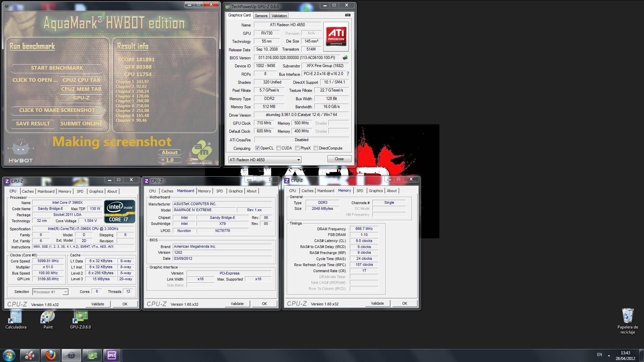644x362 pixels.
Task: Click Validate in the CPU window
Action: pos(98,304)
